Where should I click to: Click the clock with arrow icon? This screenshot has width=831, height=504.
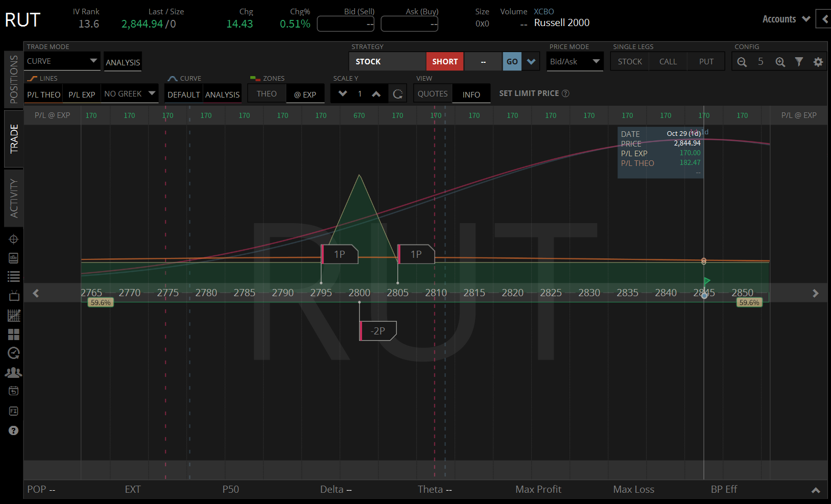[14, 353]
